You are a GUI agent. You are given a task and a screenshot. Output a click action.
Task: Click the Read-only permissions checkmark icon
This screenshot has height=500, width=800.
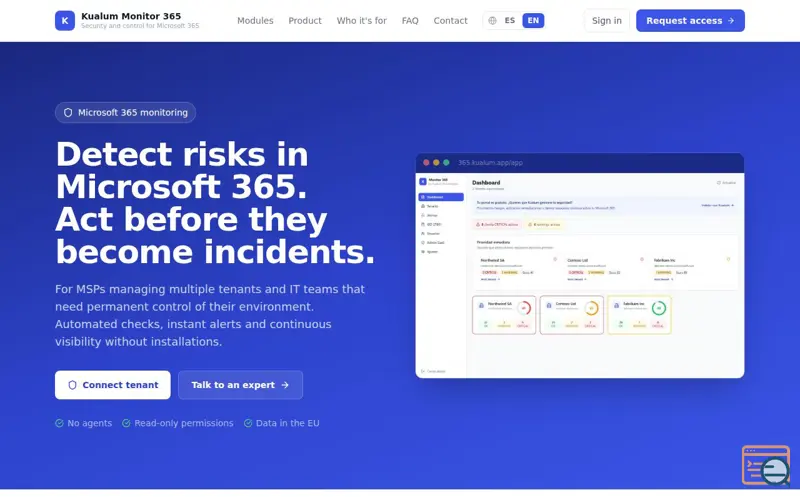pos(126,423)
